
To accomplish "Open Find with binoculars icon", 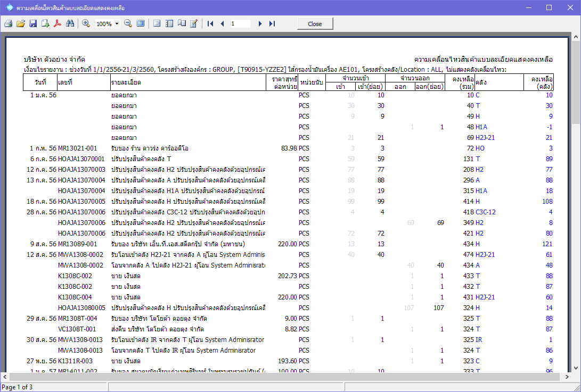I will pos(70,24).
